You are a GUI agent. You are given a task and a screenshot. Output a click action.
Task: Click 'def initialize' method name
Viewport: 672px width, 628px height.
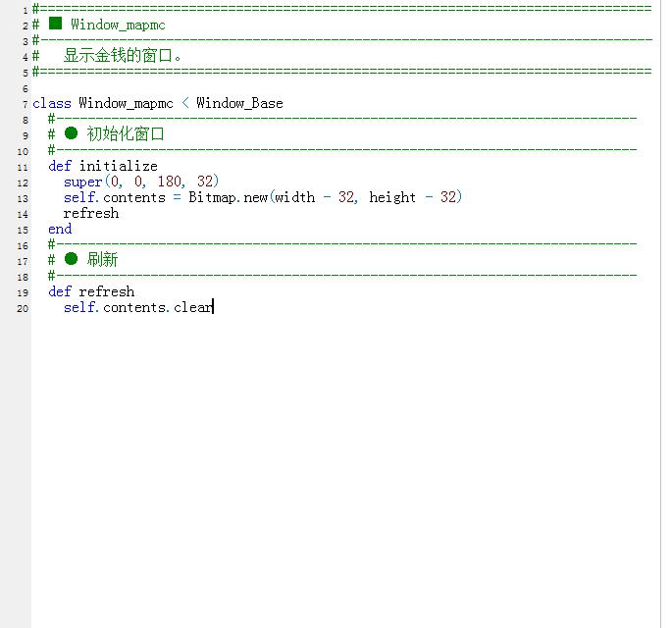point(119,166)
